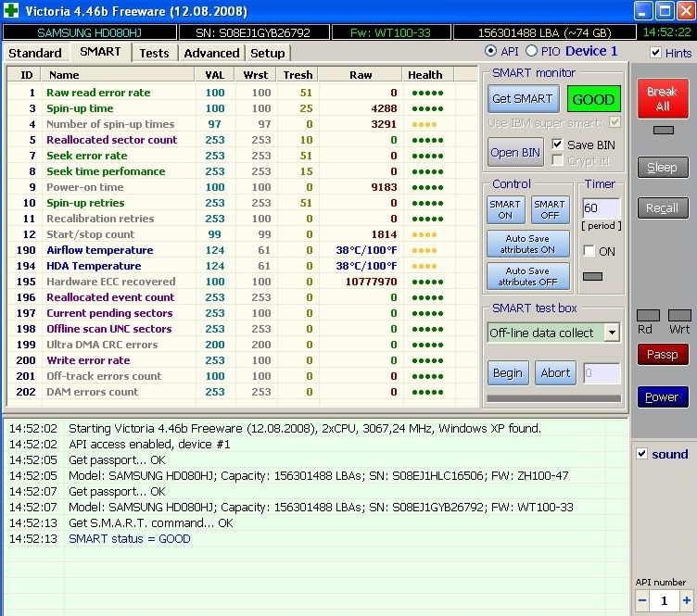Click the Wrt indicator
The height and width of the screenshot is (616, 697).
[679, 315]
